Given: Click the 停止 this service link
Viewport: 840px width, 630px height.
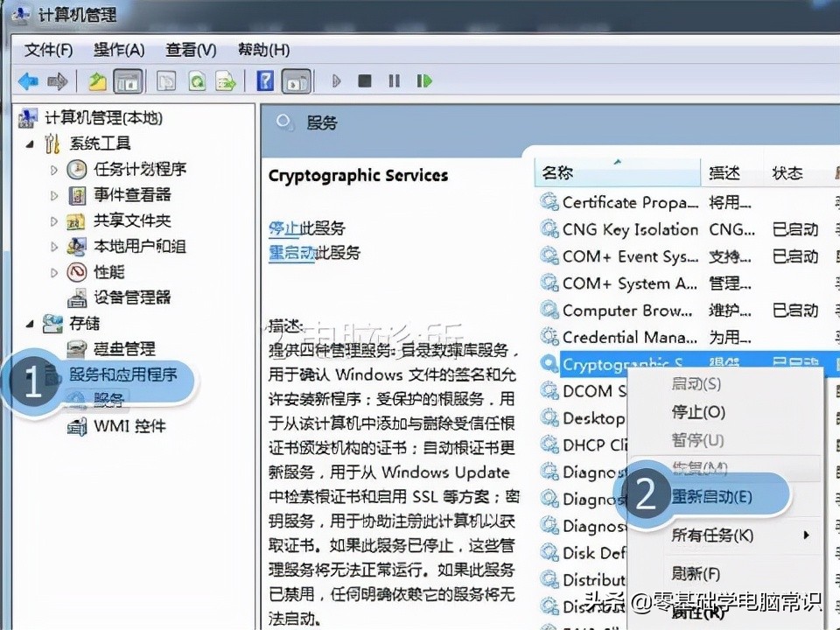Looking at the screenshot, I should point(283,228).
